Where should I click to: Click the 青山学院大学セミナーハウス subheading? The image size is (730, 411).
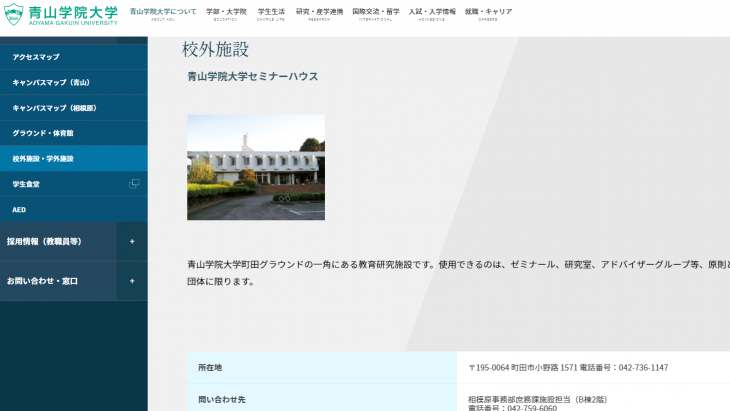coord(253,77)
